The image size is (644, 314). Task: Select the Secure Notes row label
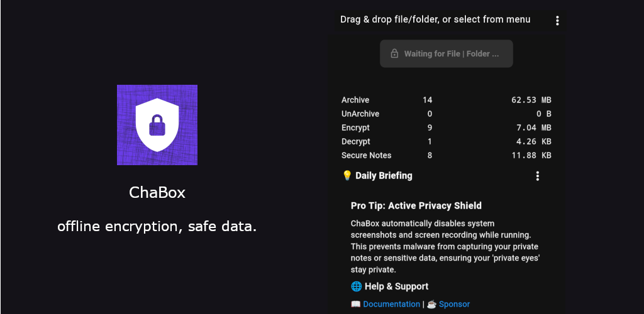click(367, 155)
